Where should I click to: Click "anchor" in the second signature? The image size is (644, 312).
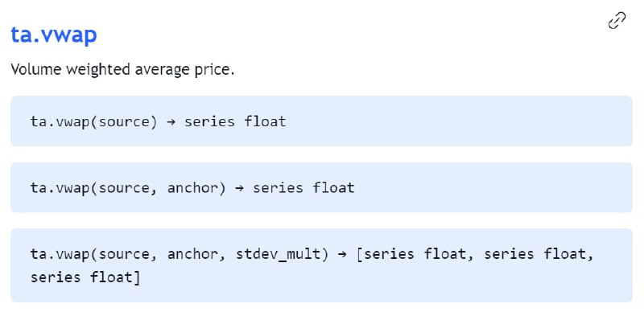click(x=192, y=188)
